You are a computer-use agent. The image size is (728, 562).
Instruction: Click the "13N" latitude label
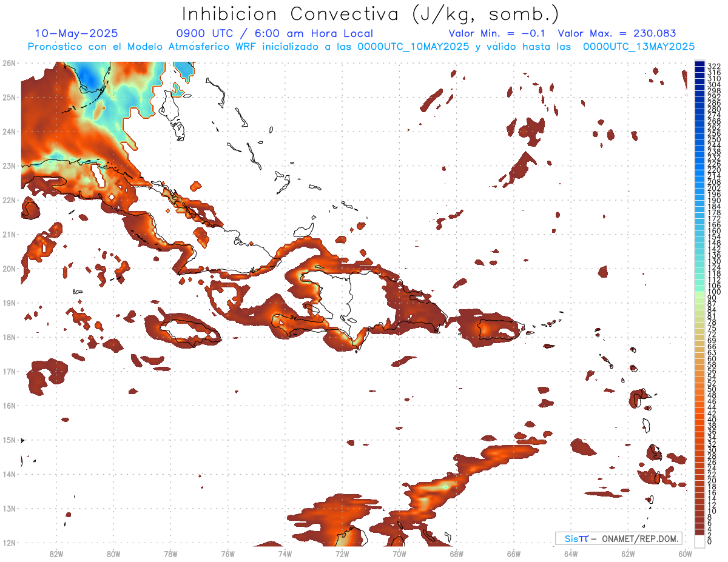tap(8, 508)
